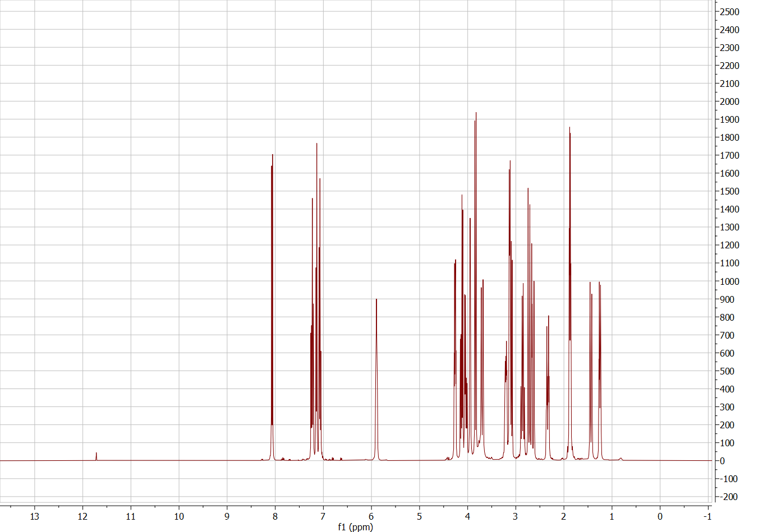Click the 1000 intensity axis label
The width and height of the screenshot is (763, 532).
729,281
